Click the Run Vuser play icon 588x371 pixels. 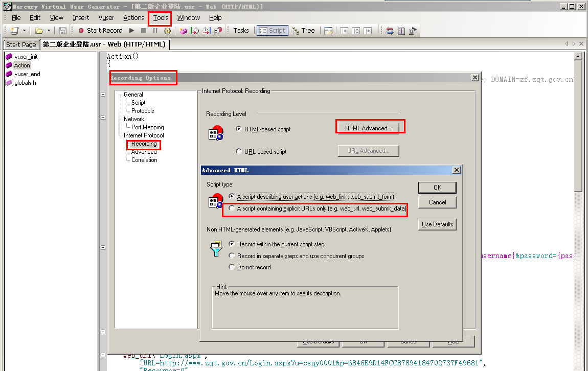click(x=131, y=30)
